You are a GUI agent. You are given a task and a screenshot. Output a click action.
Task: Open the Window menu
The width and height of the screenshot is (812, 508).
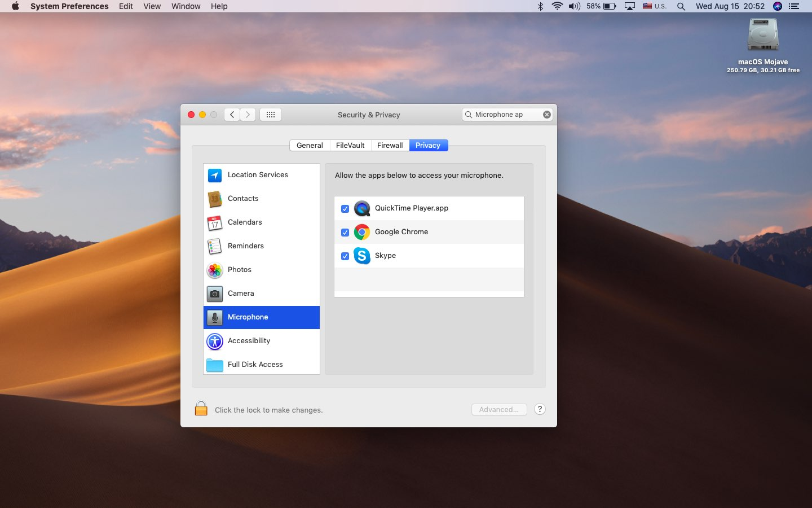click(186, 6)
